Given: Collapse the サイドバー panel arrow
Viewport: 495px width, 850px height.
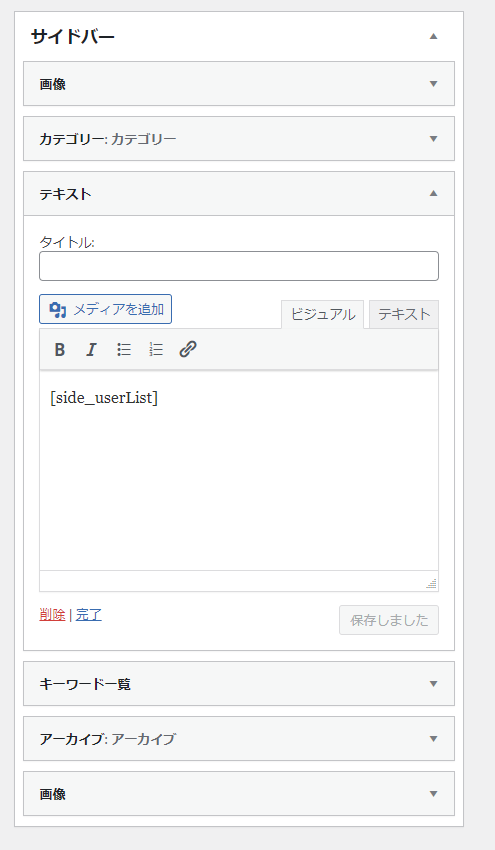Looking at the screenshot, I should pos(433,36).
